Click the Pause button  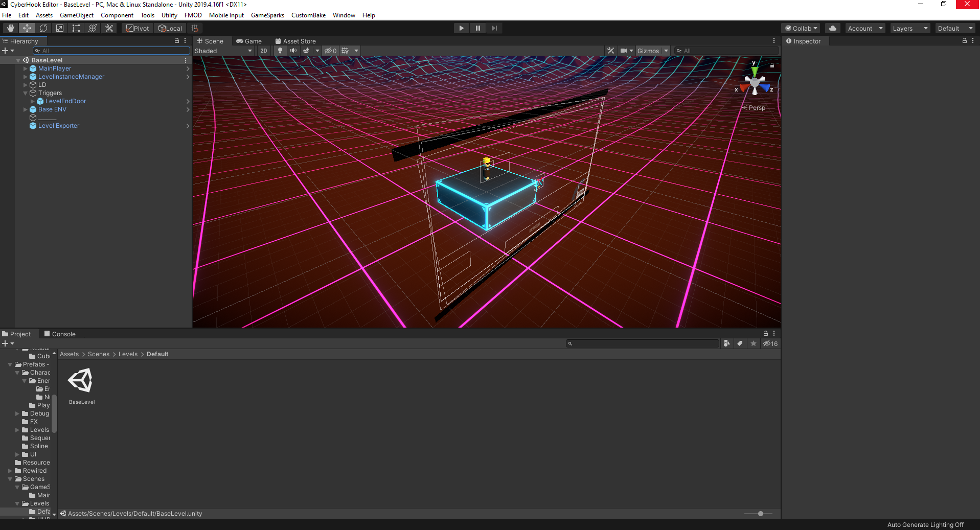click(478, 28)
